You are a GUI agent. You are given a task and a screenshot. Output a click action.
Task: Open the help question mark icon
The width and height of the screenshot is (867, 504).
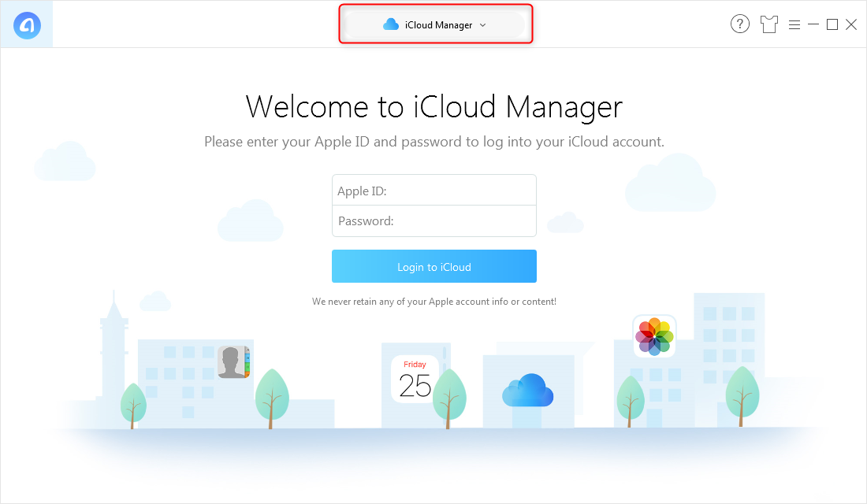coord(740,24)
